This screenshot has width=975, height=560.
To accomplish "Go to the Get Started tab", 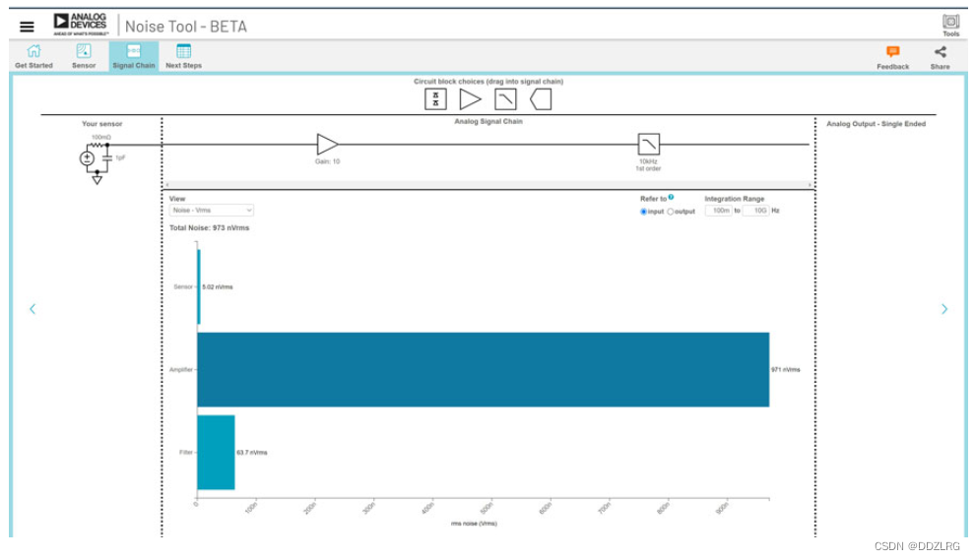I will tap(33, 56).
